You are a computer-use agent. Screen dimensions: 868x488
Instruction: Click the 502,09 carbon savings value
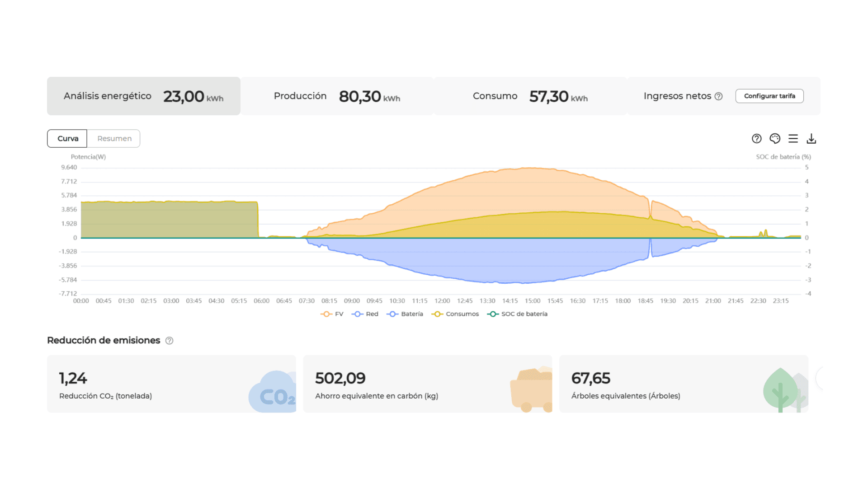pyautogui.click(x=340, y=379)
